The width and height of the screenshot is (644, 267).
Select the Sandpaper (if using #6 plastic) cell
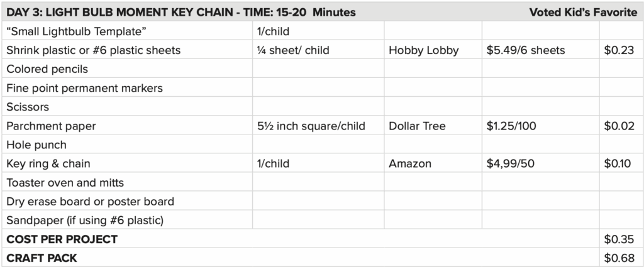[85, 221]
